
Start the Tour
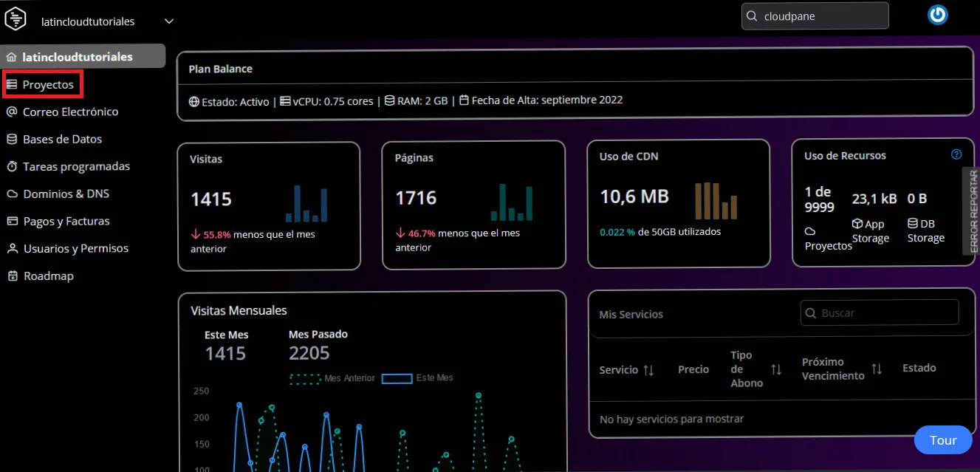pyautogui.click(x=942, y=440)
